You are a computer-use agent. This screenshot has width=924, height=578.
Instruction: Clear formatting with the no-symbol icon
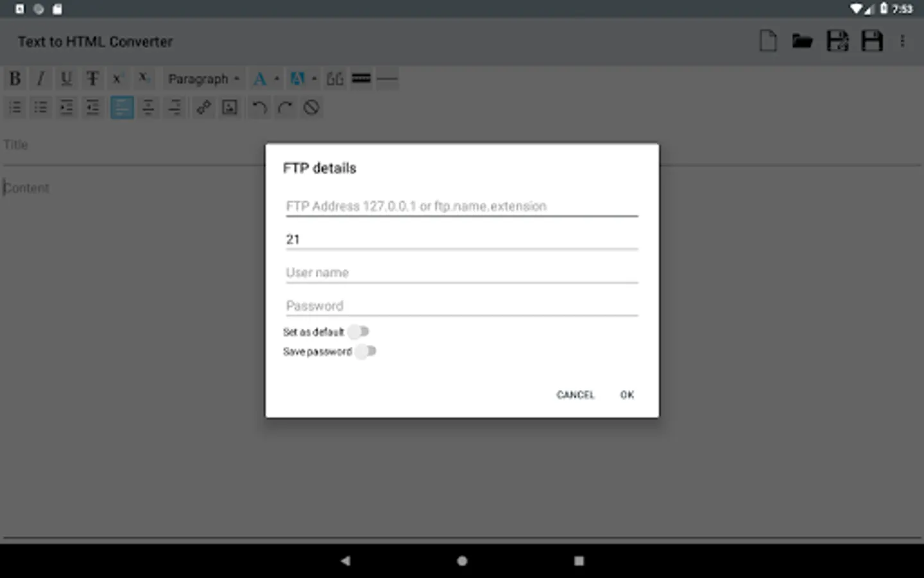[x=311, y=107]
